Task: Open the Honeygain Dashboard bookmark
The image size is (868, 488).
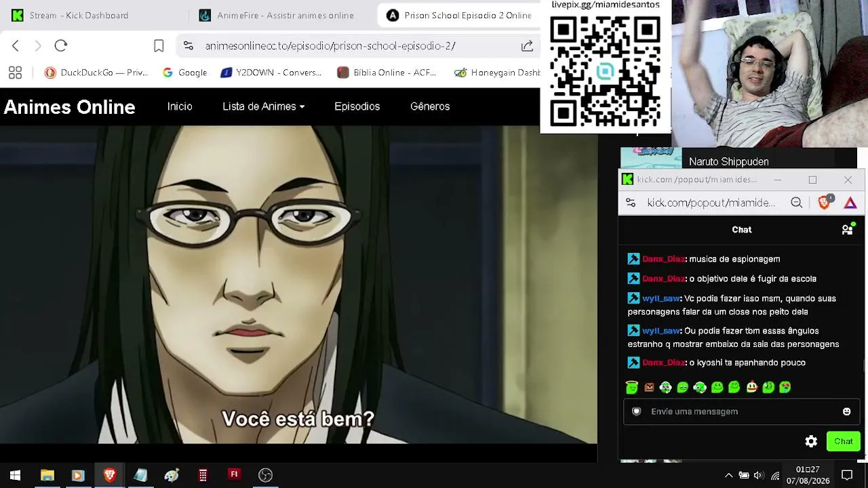Action: click(497, 73)
